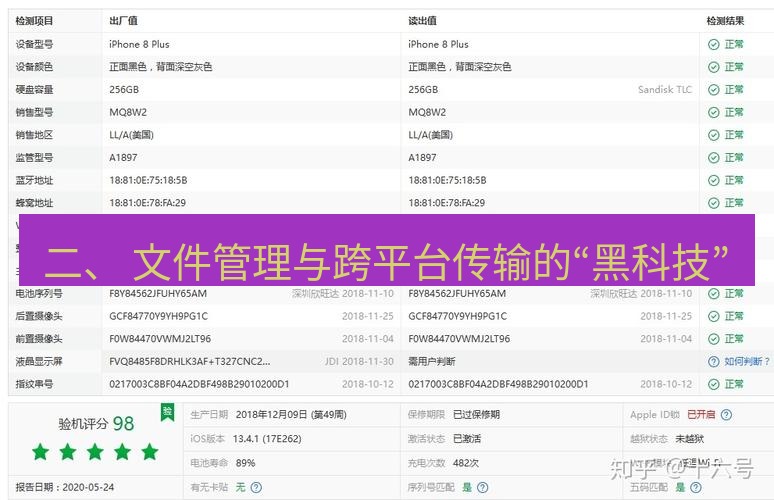Click read cellular address 18:81:0E:78:FA:29
The width and height of the screenshot is (774, 500).
coord(447,203)
